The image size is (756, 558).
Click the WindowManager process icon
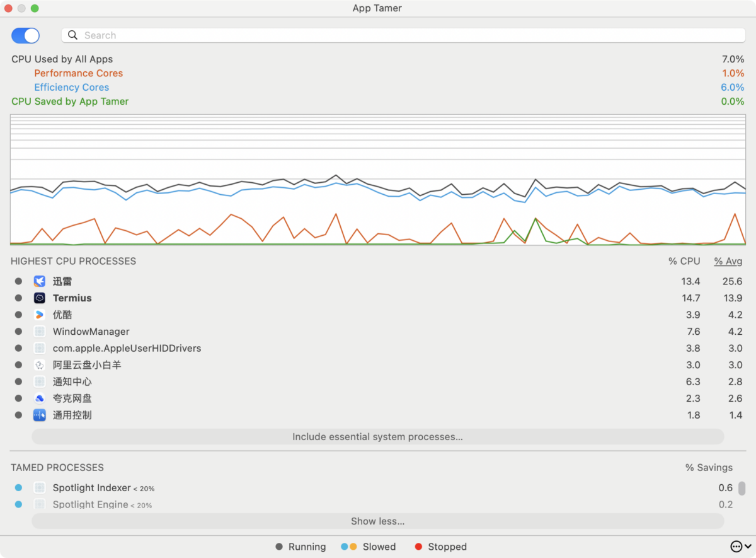[39, 331]
